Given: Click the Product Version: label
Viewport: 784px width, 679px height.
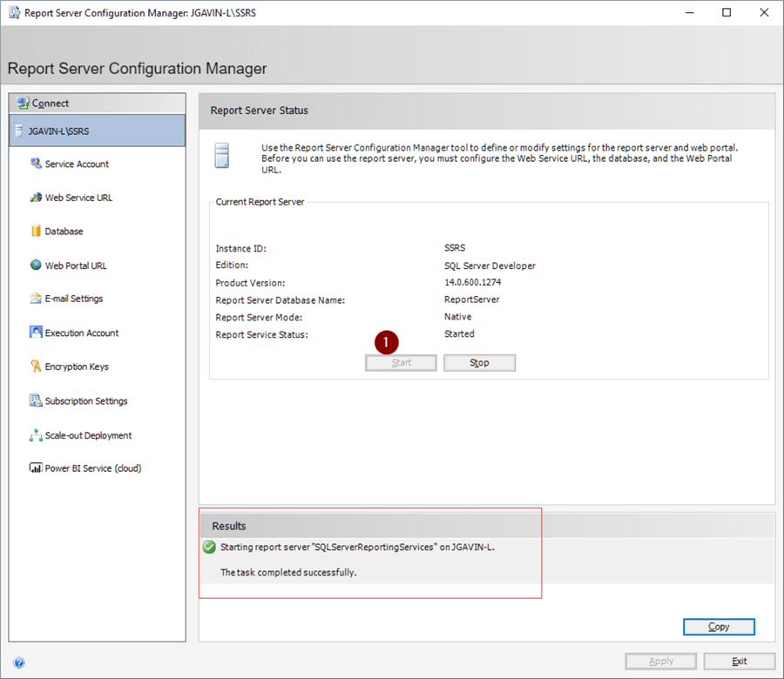Looking at the screenshot, I should click(250, 283).
